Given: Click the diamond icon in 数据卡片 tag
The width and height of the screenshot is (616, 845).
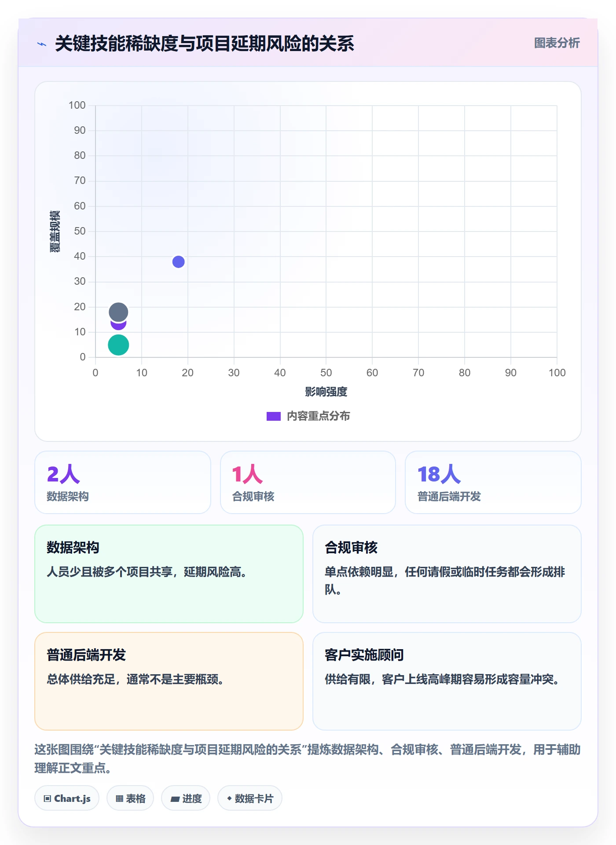Looking at the screenshot, I should pos(229,798).
